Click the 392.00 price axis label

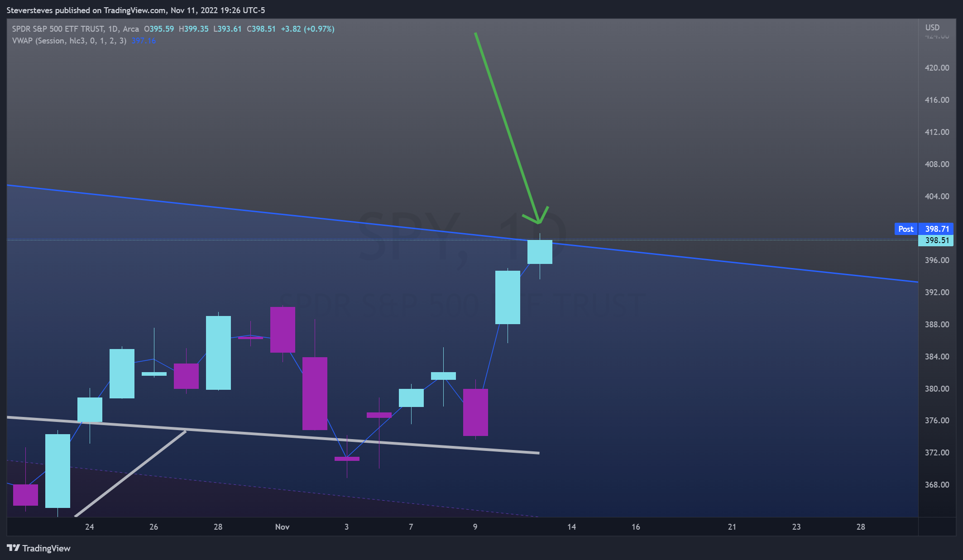pyautogui.click(x=937, y=292)
